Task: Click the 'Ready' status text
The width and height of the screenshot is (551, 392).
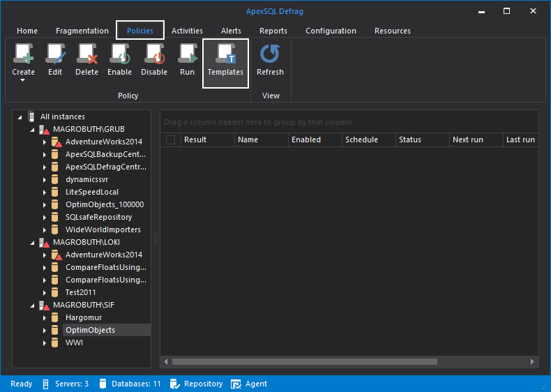Action: point(22,384)
